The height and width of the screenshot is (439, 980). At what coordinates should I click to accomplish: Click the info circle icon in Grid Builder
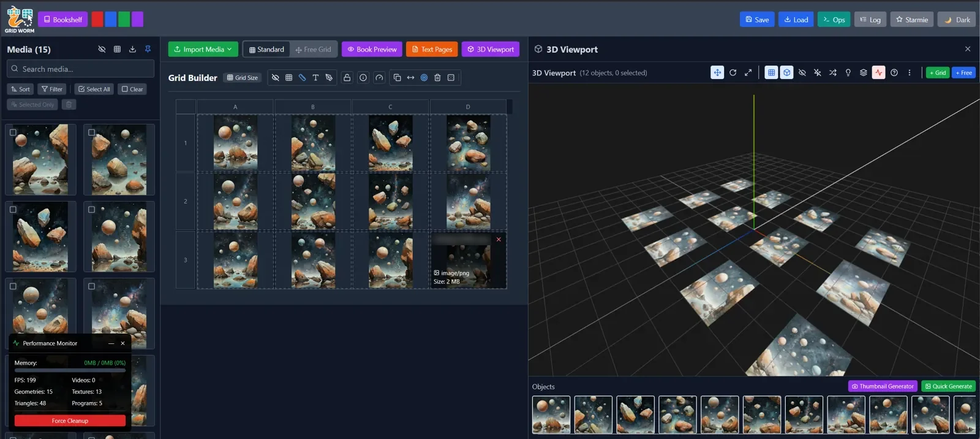click(363, 77)
